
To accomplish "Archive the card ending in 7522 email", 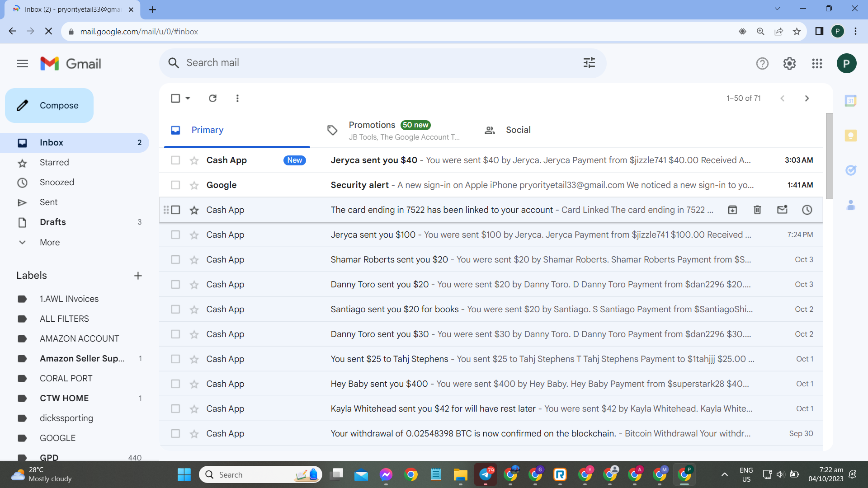I will (x=732, y=210).
